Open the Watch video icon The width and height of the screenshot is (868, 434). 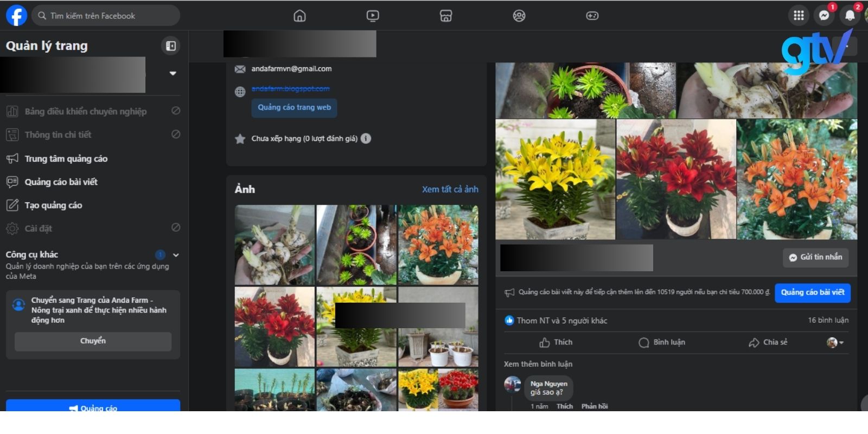tap(373, 16)
